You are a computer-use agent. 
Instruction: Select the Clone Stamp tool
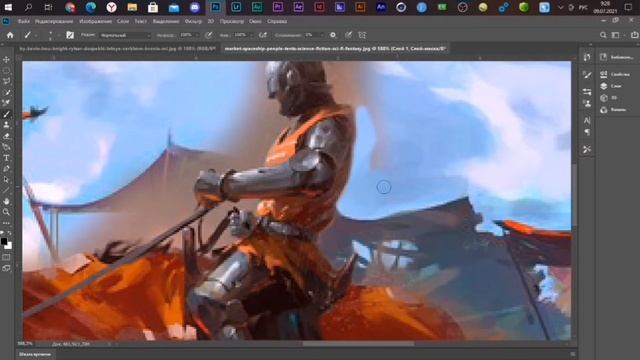pos(6,125)
